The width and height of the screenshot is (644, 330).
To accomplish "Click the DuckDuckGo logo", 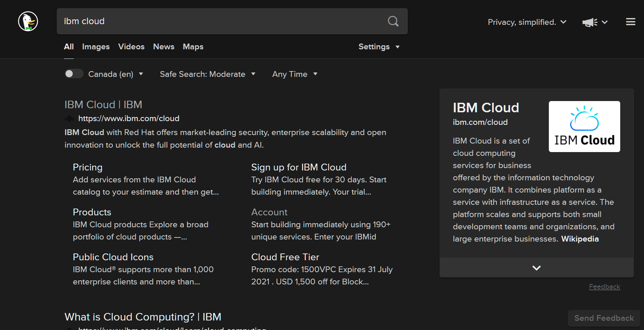I will [x=28, y=21].
